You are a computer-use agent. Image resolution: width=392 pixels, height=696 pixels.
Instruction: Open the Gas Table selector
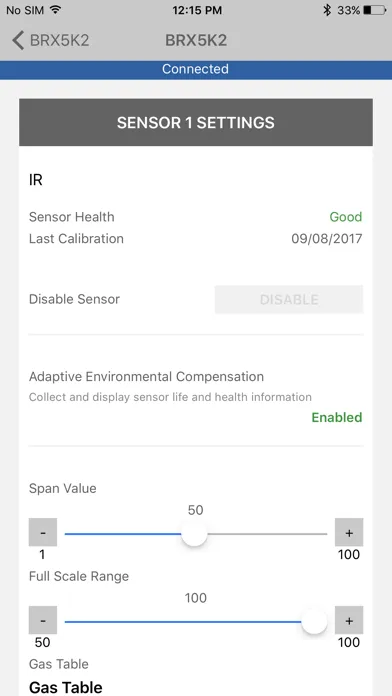[66, 687]
